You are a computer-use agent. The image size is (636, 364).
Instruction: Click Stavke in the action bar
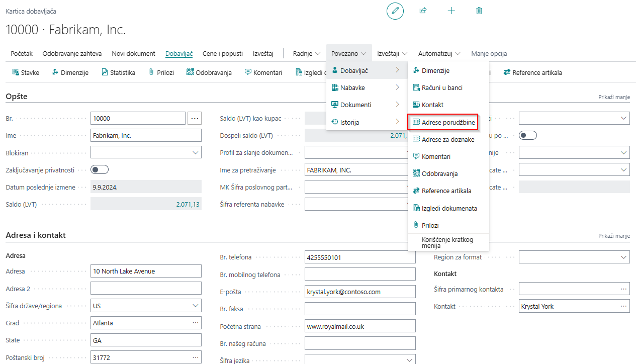[26, 72]
